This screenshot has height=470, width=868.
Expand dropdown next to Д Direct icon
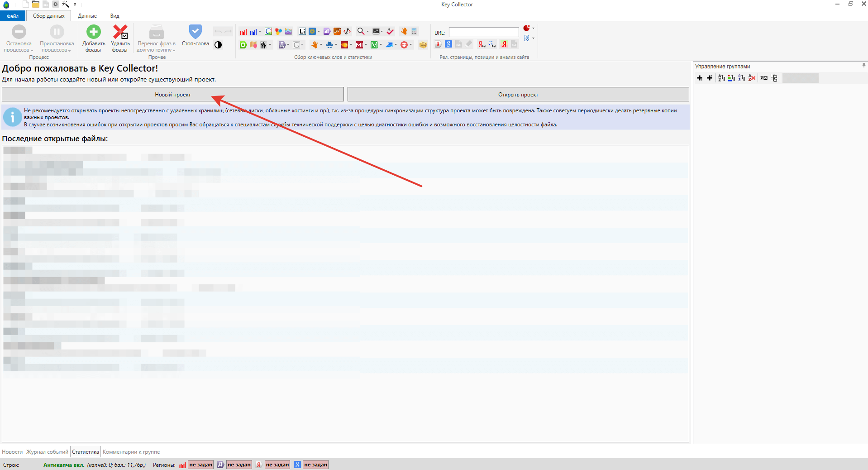click(288, 45)
